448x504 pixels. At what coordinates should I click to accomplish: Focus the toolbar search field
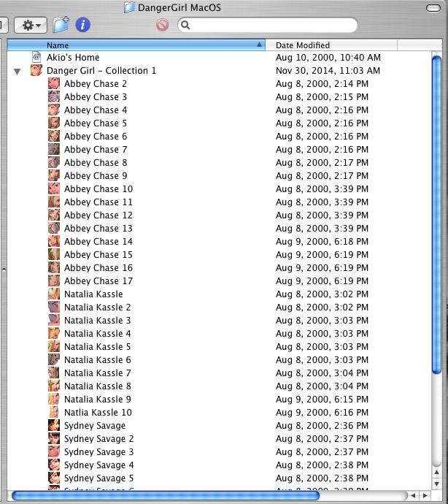pyautogui.click(x=268, y=25)
